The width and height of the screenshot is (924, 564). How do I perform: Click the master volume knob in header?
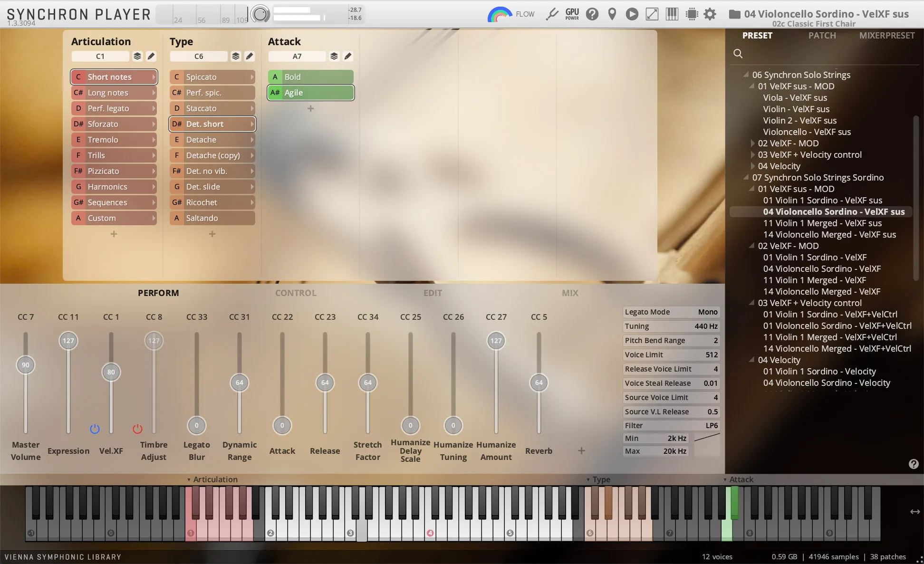click(260, 14)
